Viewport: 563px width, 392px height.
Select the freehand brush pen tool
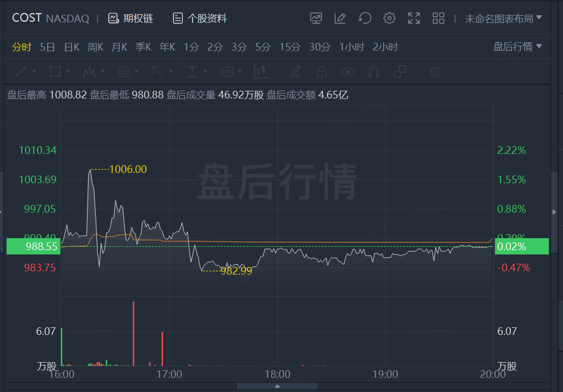(x=295, y=71)
